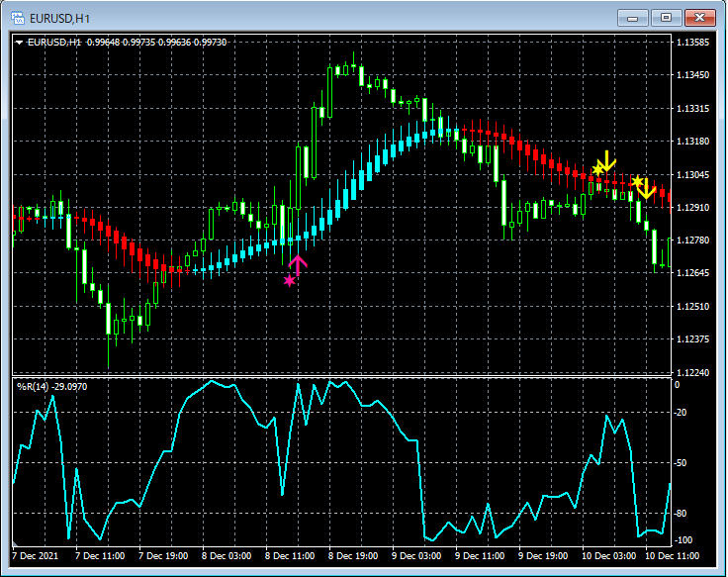The image size is (728, 577).
Task: Click the 9 Dec 19:00 time label
Action: click(x=543, y=555)
